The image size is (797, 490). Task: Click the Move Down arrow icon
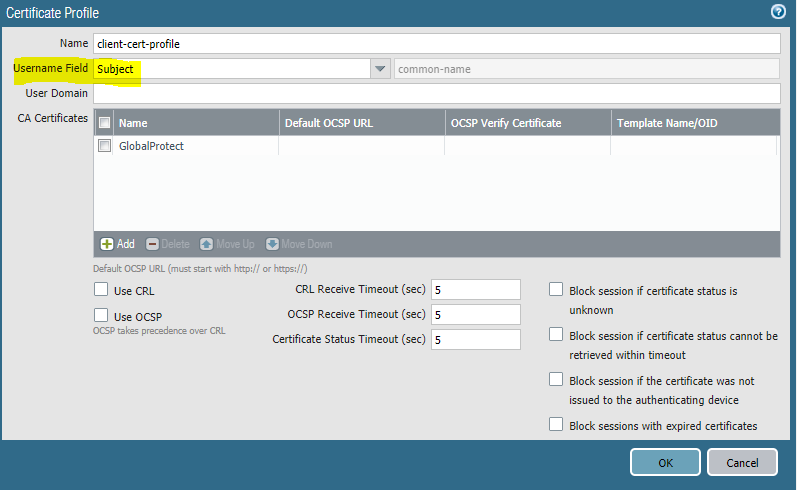(x=272, y=244)
